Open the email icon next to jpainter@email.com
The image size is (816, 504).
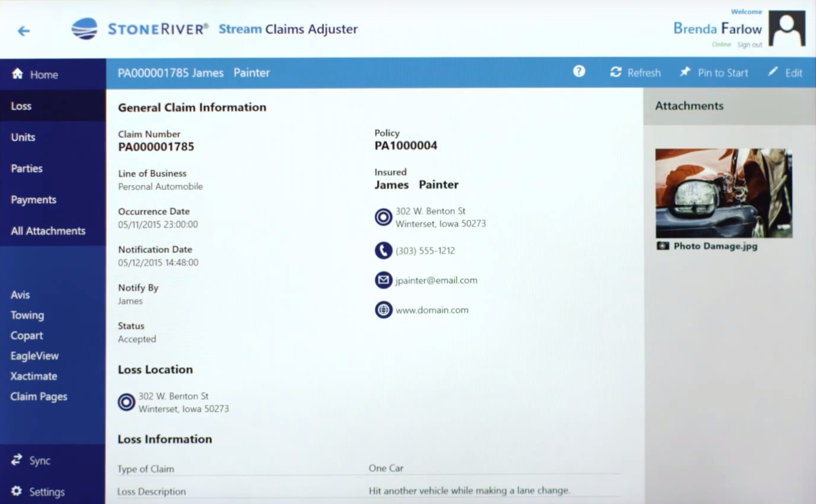click(x=384, y=280)
